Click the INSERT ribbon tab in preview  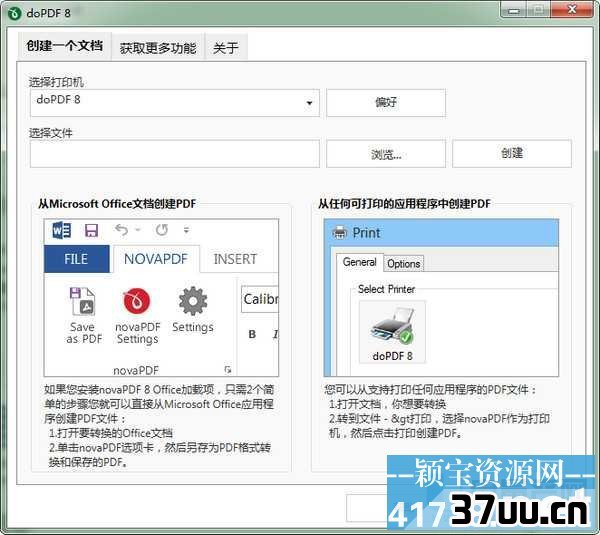pyautogui.click(x=235, y=259)
